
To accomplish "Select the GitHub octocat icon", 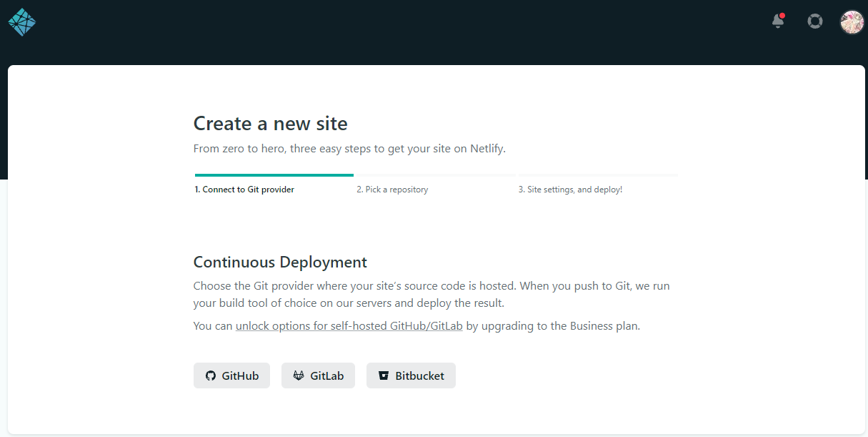I will click(x=211, y=375).
